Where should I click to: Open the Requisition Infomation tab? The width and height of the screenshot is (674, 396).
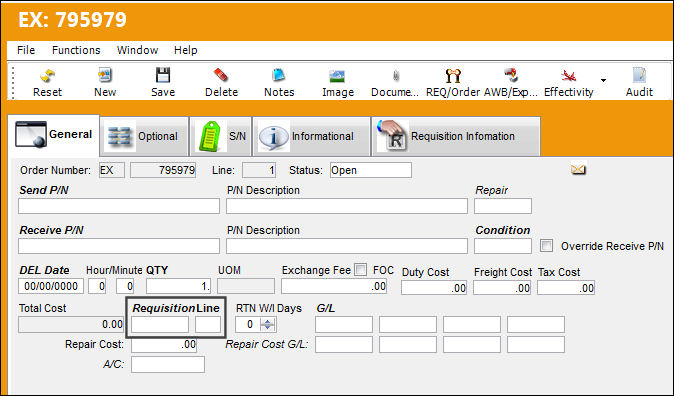pos(456,136)
